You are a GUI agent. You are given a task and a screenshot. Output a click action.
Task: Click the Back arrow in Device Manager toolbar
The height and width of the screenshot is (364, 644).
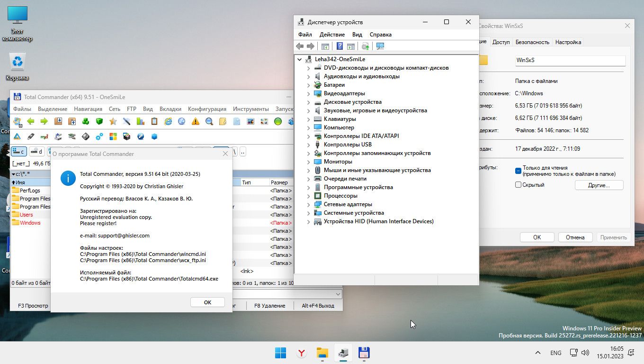click(300, 46)
